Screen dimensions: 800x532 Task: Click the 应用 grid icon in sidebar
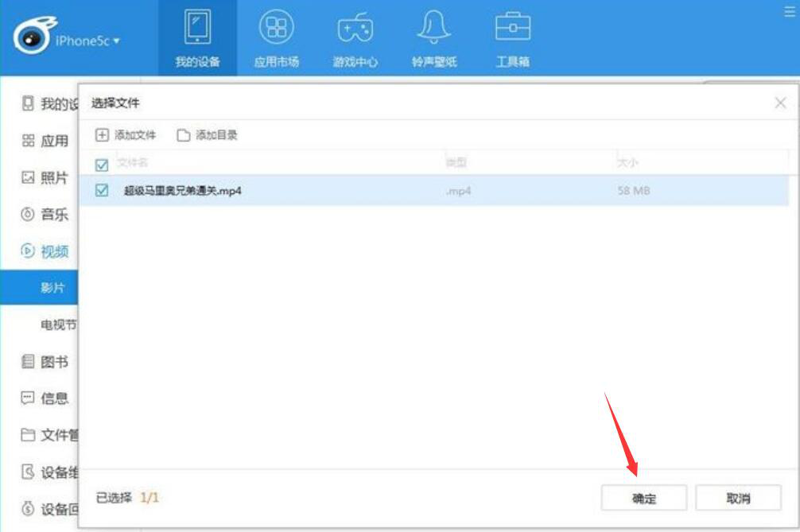(x=28, y=141)
